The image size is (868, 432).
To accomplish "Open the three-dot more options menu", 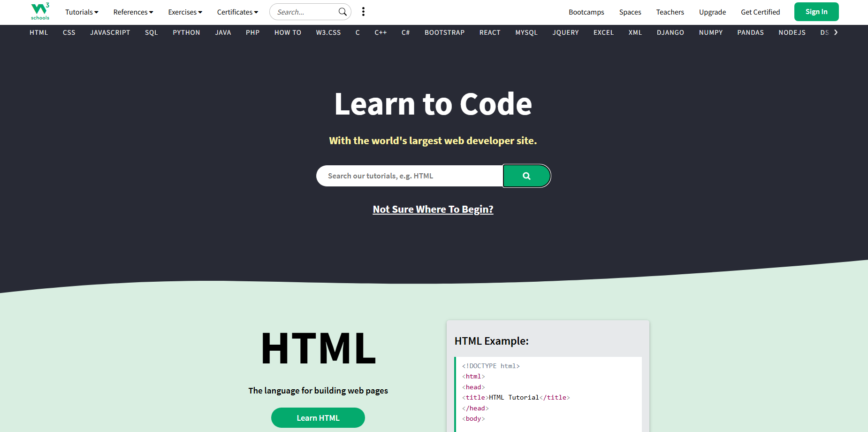I will coord(363,12).
